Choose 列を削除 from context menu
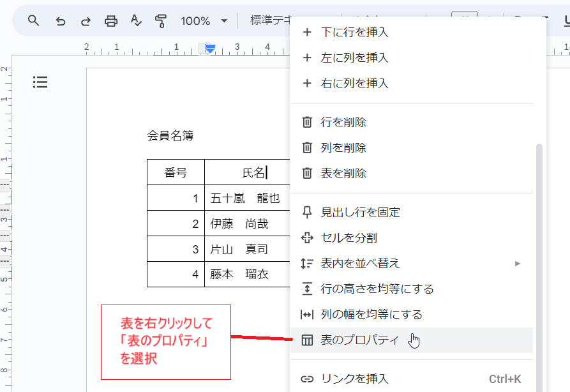570x392 pixels. point(412,147)
